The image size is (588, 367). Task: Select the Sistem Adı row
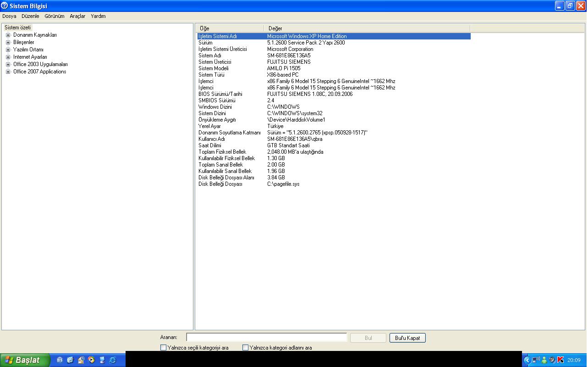pyautogui.click(x=334, y=56)
